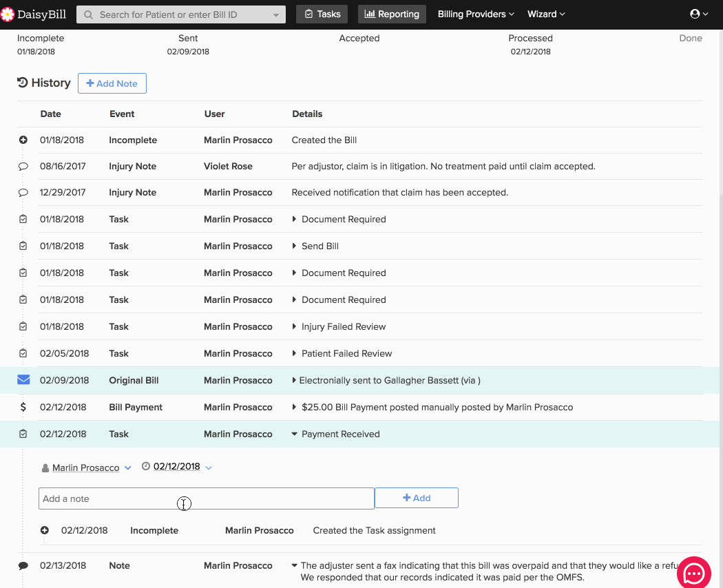
Task: Focus the Add a note field
Action: pos(206,498)
